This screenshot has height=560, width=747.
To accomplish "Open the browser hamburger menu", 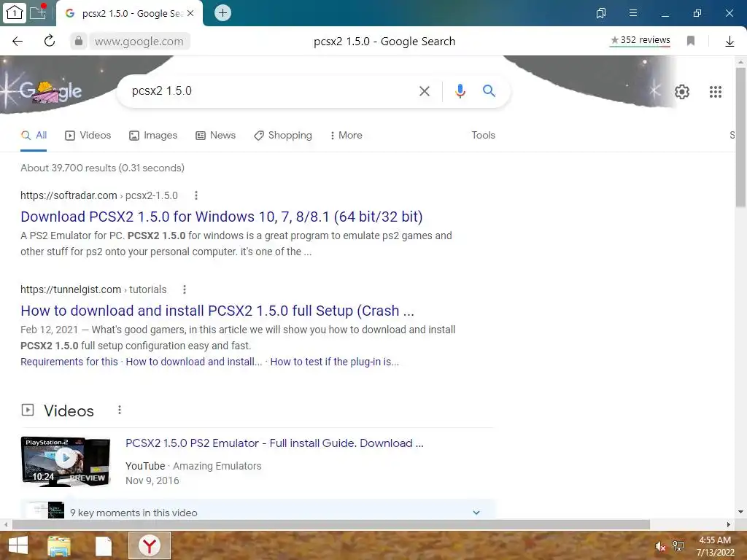I will pos(633,13).
